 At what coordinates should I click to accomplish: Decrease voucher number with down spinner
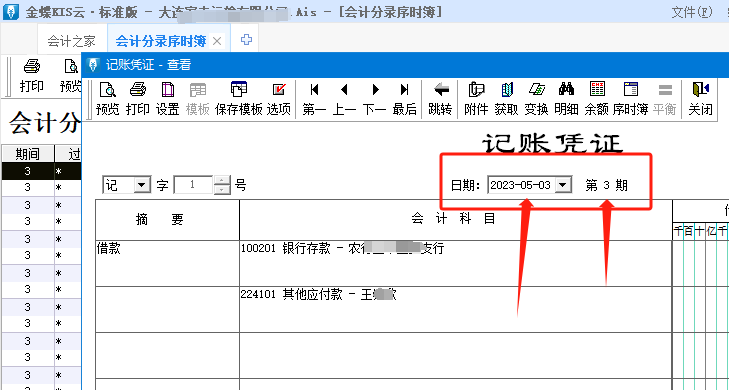pyautogui.click(x=222, y=189)
